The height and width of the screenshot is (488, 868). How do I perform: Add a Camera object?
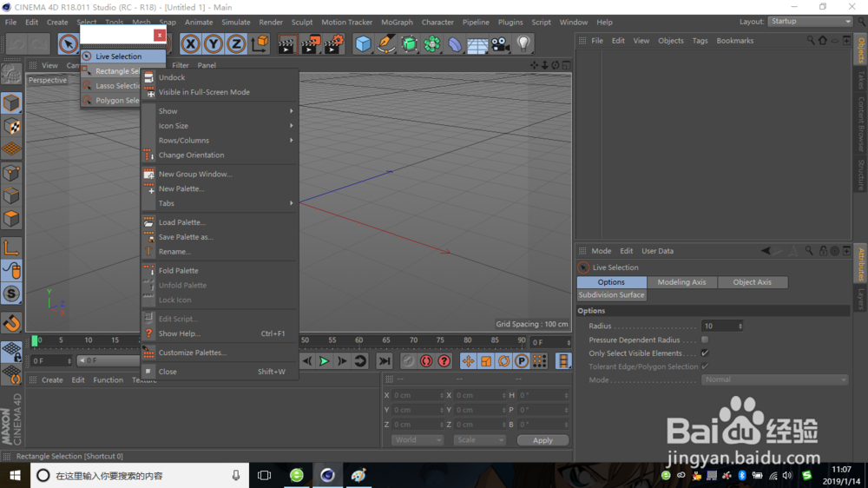(x=501, y=43)
